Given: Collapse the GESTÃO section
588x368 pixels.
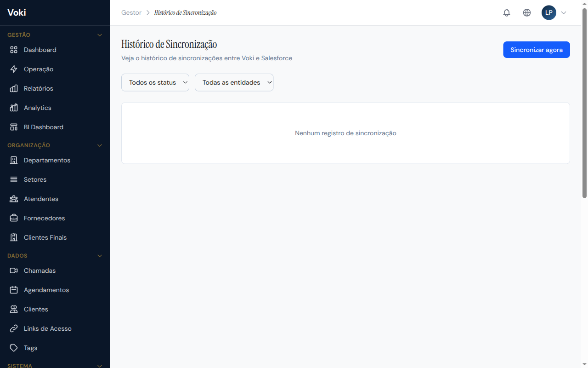Looking at the screenshot, I should [100, 34].
